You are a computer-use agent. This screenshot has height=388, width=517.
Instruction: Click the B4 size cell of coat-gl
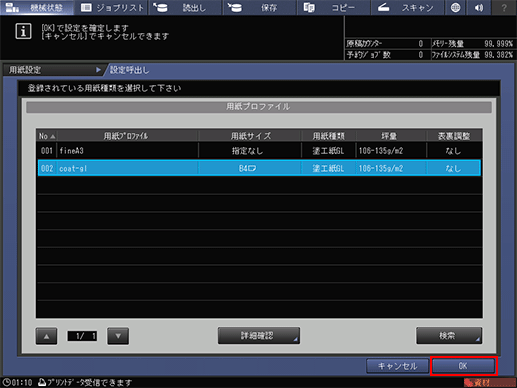pos(247,169)
